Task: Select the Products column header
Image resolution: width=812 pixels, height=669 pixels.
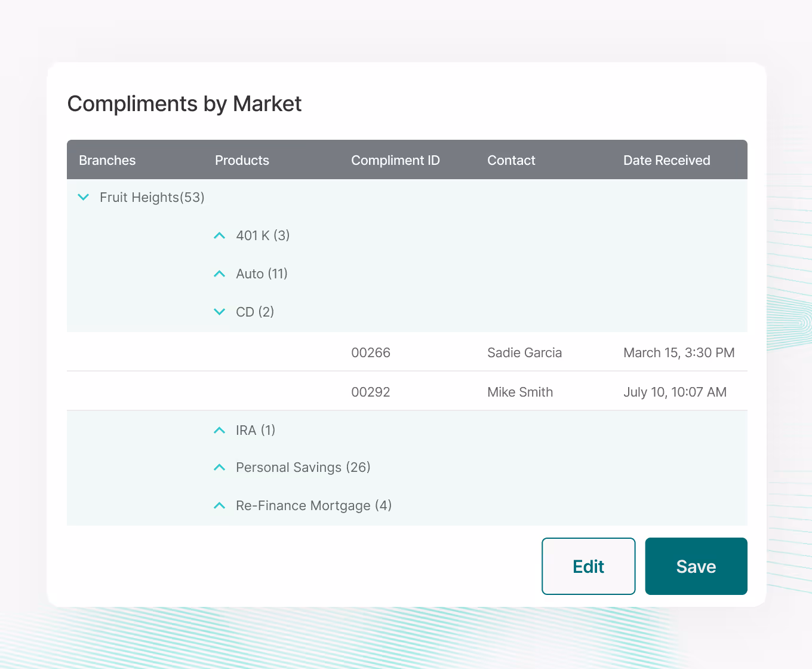Action: pyautogui.click(x=242, y=160)
